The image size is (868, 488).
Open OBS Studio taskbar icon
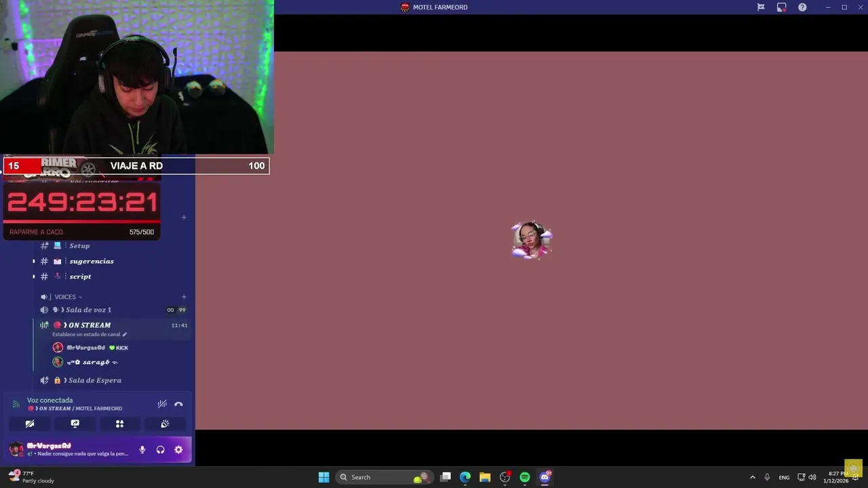point(505,477)
